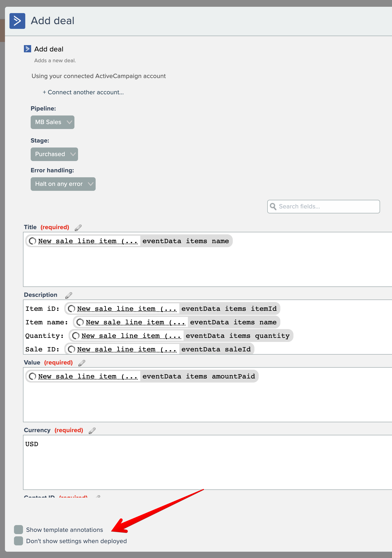The height and width of the screenshot is (558, 392).
Task: Check Don't show settings when deployed
Action: coord(18,541)
